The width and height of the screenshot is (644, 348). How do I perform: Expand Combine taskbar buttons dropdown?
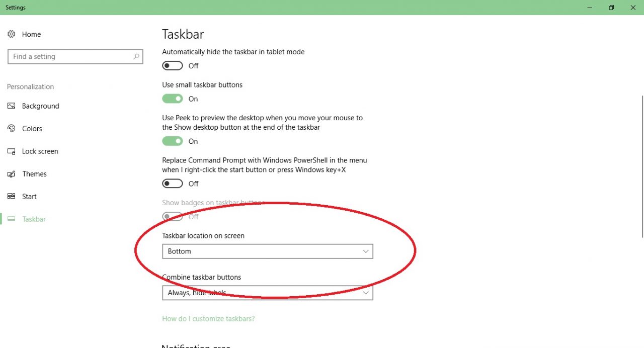pyautogui.click(x=267, y=293)
